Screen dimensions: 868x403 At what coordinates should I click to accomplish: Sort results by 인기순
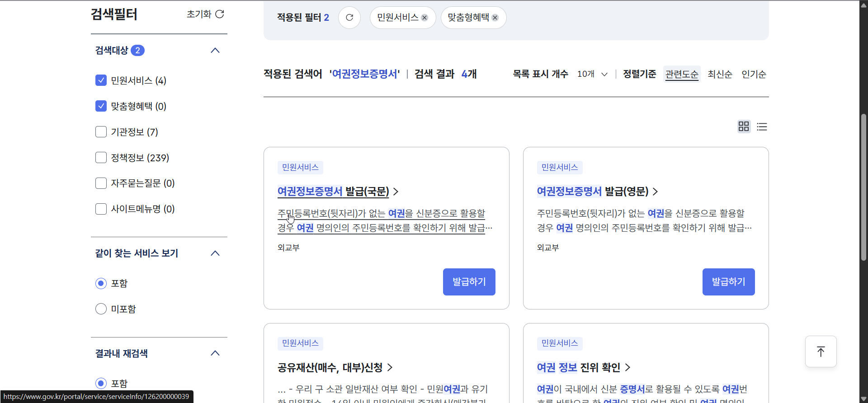point(754,74)
